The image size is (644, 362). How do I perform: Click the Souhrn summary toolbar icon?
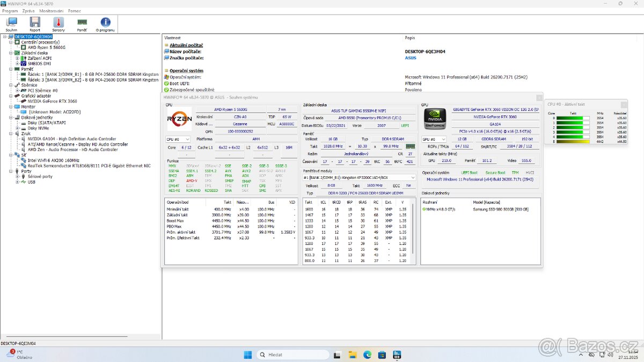(11, 24)
